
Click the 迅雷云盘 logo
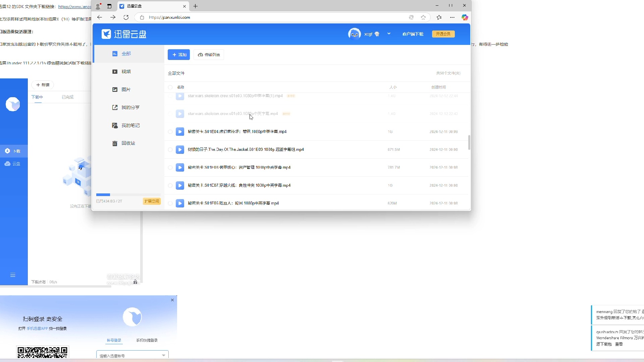pos(124,34)
